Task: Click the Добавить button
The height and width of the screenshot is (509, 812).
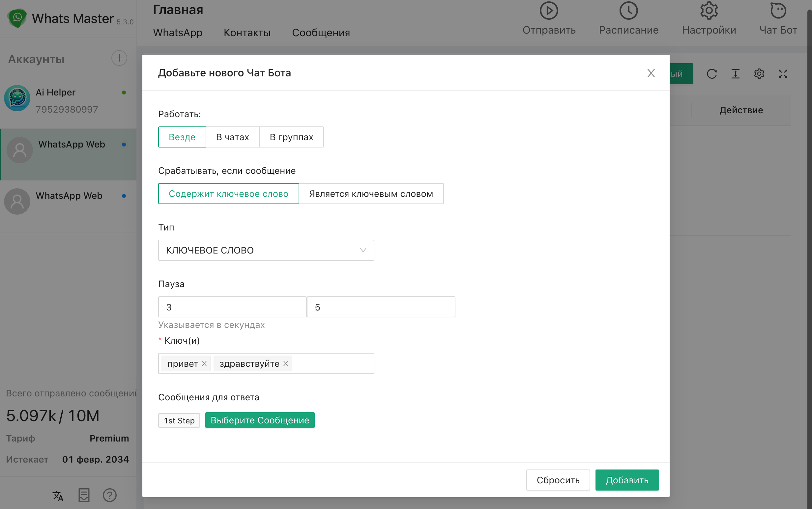Action: tap(627, 480)
